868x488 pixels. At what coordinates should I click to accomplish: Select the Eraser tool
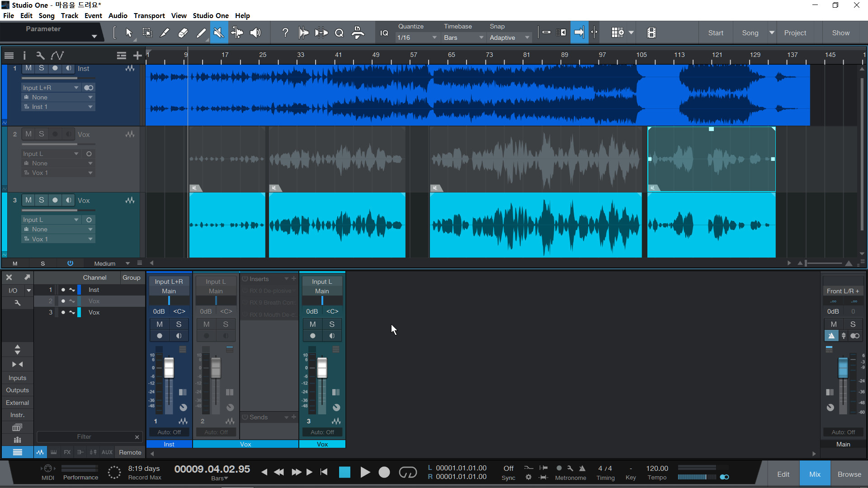coord(183,33)
